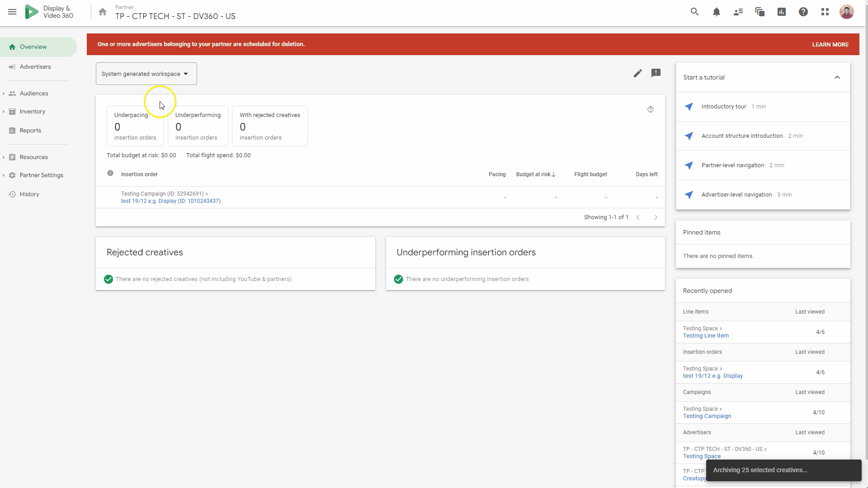The height and width of the screenshot is (488, 868).
Task: Open Resources in the sidebar
Action: (34, 157)
